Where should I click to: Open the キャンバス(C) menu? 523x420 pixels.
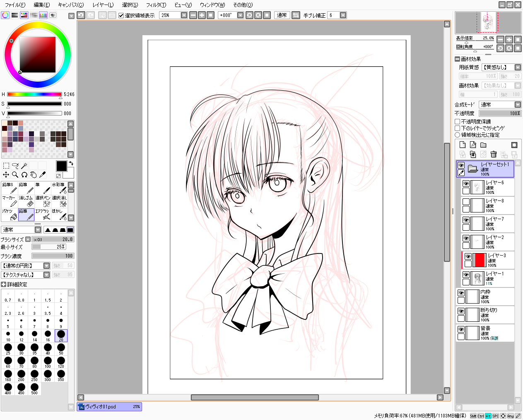71,5
